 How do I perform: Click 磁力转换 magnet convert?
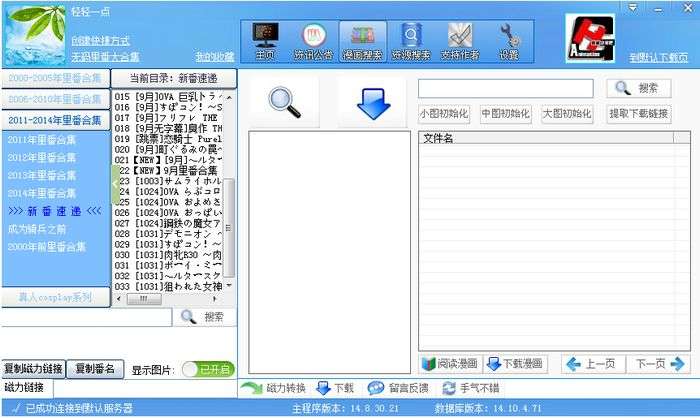click(x=273, y=388)
